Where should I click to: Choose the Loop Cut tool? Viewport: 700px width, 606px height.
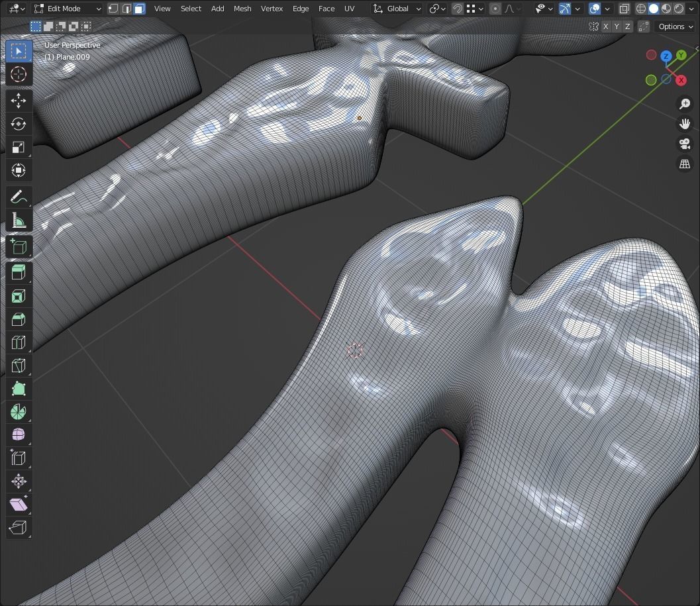tap(19, 342)
